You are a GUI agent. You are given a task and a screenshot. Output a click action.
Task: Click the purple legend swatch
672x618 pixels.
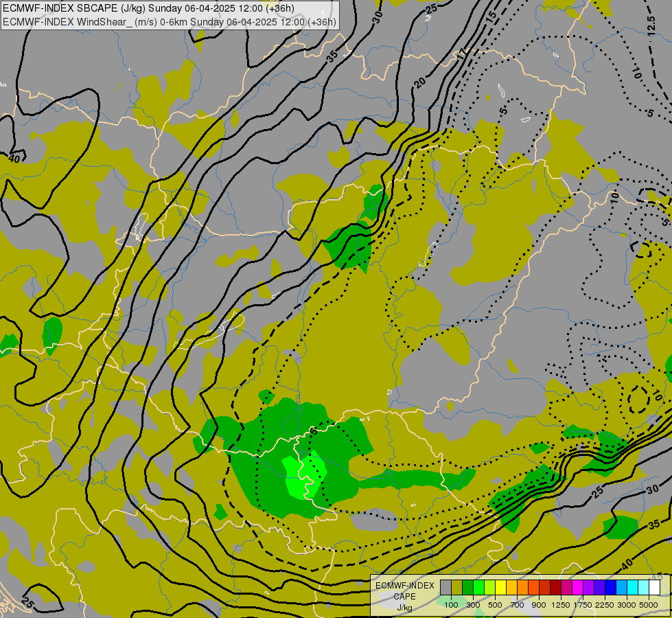(588, 587)
